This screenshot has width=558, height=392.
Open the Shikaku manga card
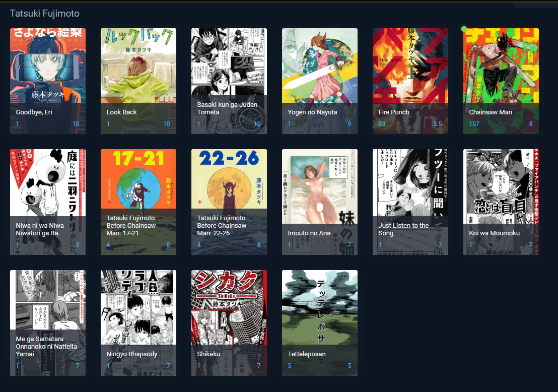[x=229, y=323]
